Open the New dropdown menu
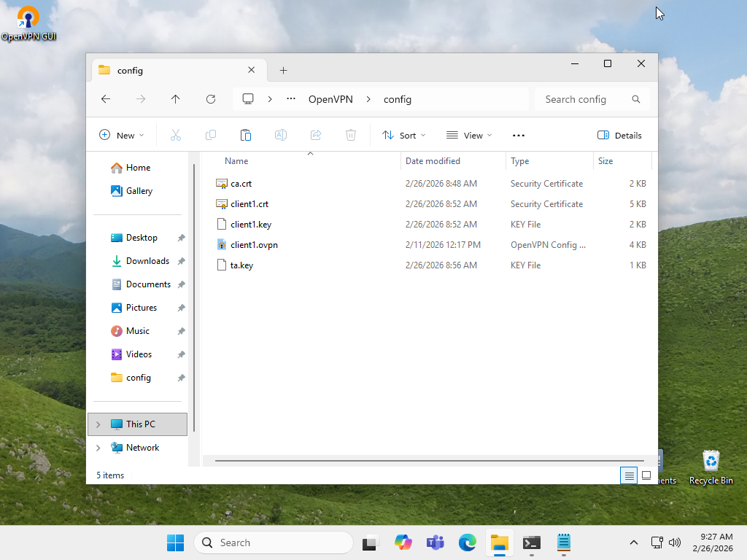Screen dimensions: 747x560 [x=122, y=135]
